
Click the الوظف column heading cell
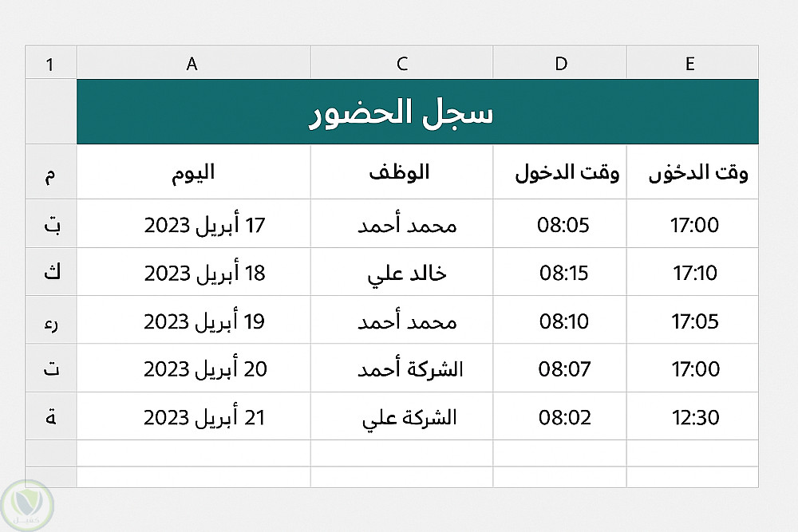(x=401, y=173)
